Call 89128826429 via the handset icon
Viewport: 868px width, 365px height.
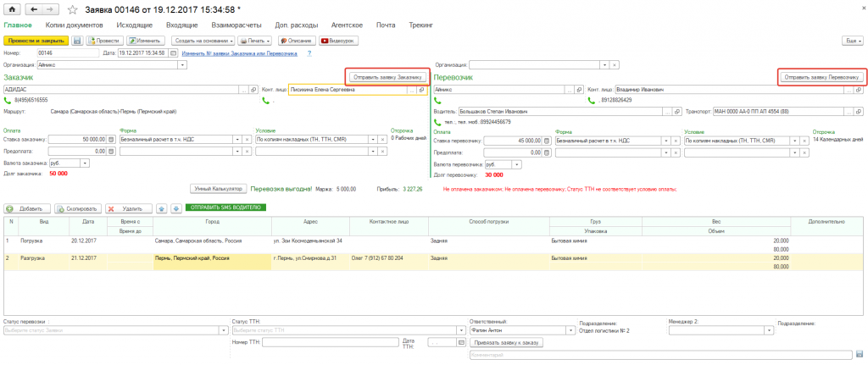591,101
